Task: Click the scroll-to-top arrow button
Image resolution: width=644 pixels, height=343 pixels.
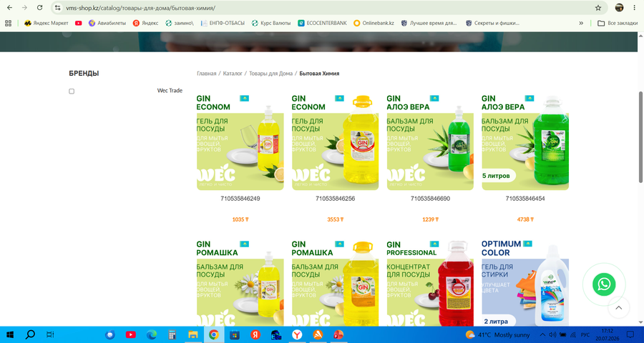Action: (x=618, y=307)
